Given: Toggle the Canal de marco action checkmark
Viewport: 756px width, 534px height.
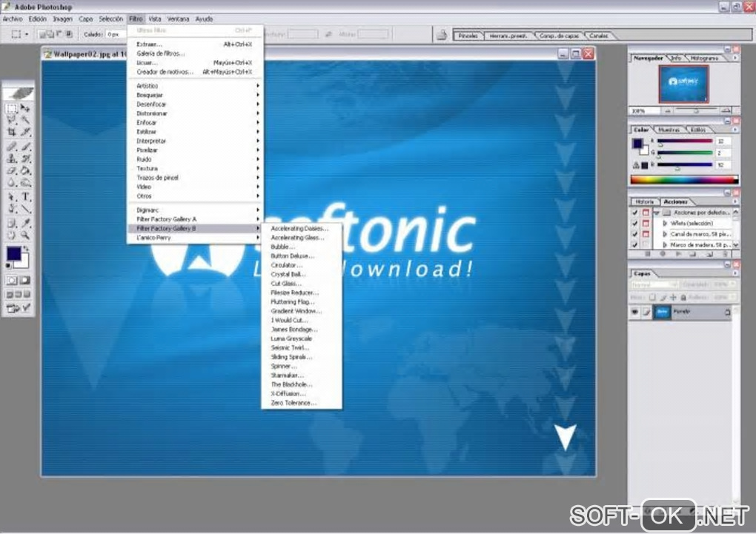Looking at the screenshot, I should coord(635,234).
